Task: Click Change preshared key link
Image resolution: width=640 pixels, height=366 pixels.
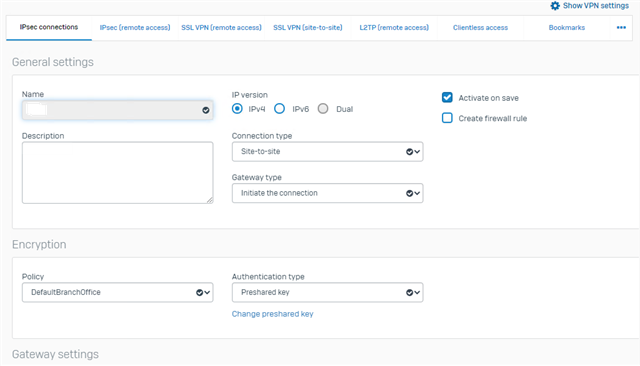Action: point(273,314)
